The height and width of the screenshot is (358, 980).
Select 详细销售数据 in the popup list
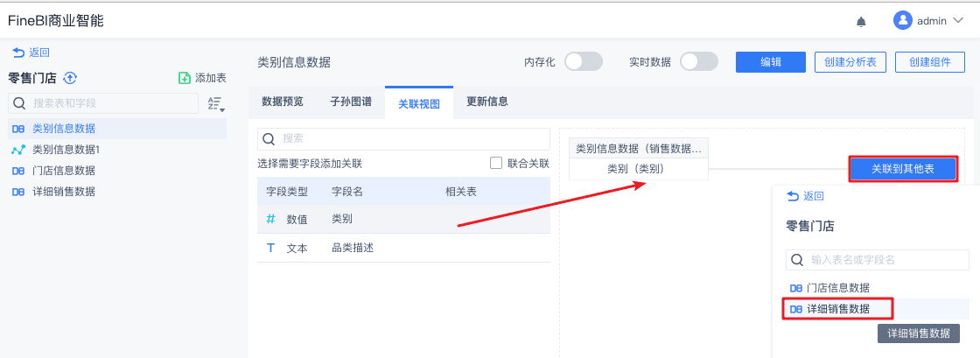tap(837, 308)
